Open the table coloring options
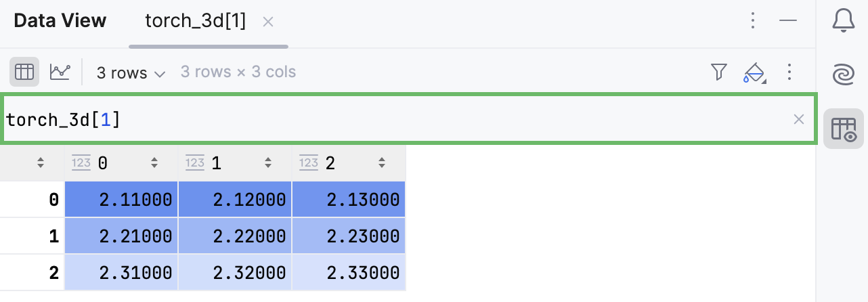Screen dimensions: 868x302 coord(754,72)
